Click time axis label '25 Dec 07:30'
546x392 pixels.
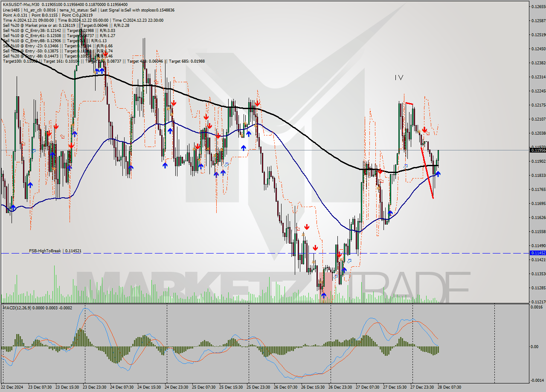pos(204,387)
